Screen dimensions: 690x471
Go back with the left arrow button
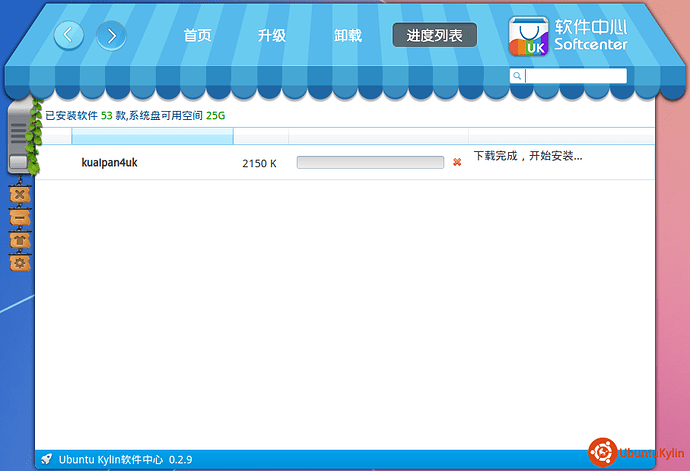pyautogui.click(x=69, y=35)
